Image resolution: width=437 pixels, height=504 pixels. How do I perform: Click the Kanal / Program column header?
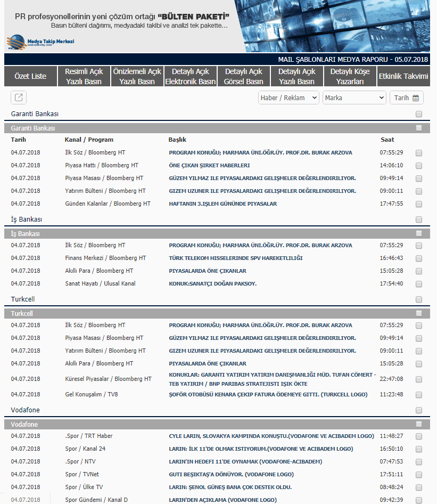pyautogui.click(x=89, y=140)
